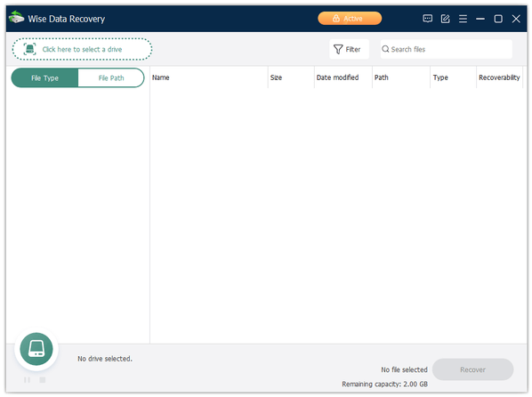Click the Recover button
This screenshot has height=397, width=532.
tap(472, 369)
